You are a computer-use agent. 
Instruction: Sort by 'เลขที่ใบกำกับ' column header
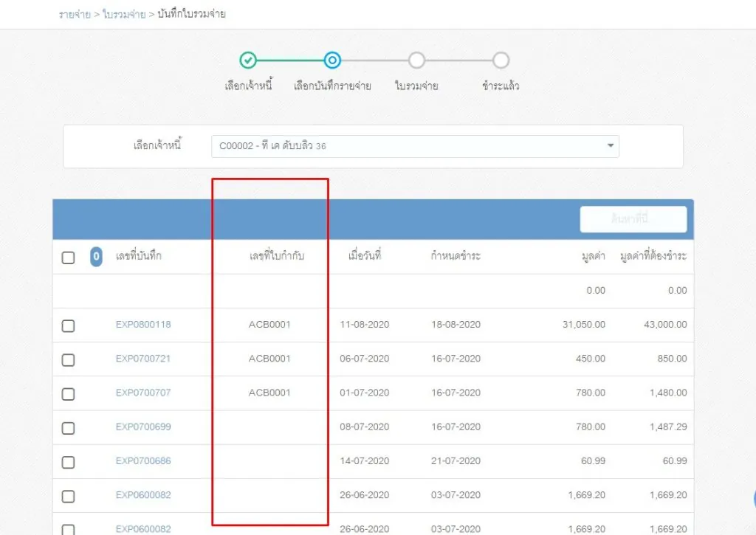tap(276, 257)
